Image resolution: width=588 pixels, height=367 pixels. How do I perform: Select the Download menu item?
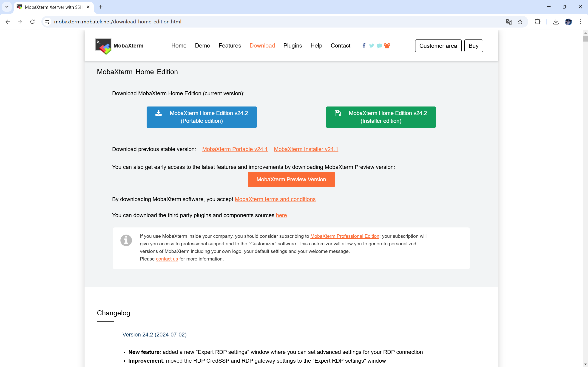click(262, 45)
